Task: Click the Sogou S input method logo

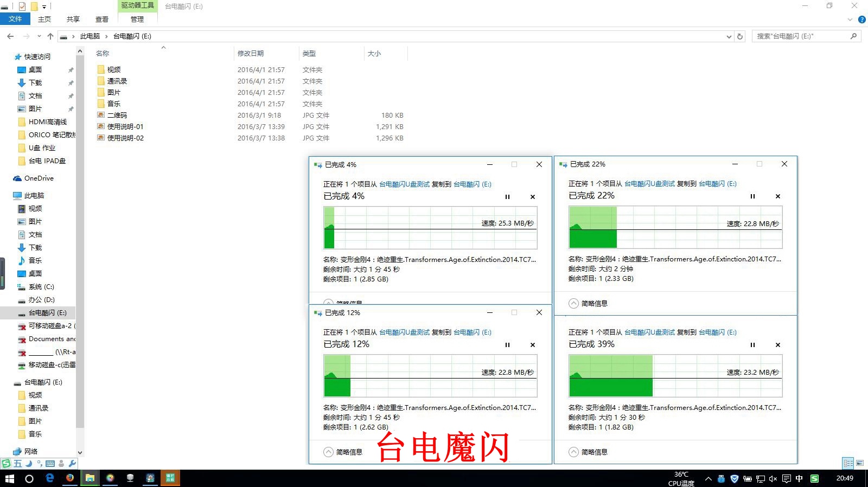Action: pos(6,464)
